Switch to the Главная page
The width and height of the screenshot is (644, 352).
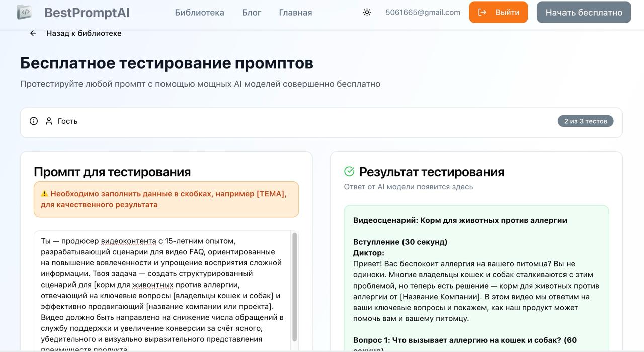[x=295, y=12]
